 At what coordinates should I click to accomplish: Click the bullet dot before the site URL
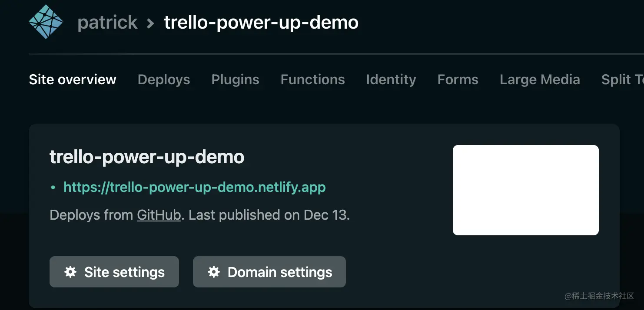53,188
